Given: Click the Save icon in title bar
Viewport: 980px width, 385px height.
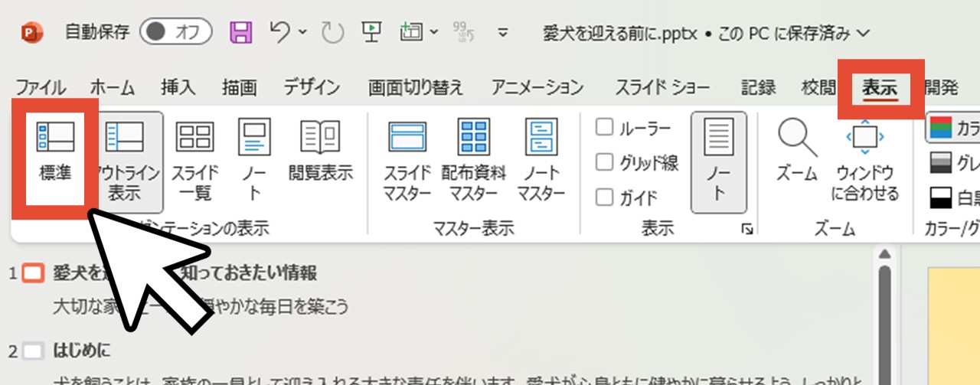Looking at the screenshot, I should click(x=241, y=32).
